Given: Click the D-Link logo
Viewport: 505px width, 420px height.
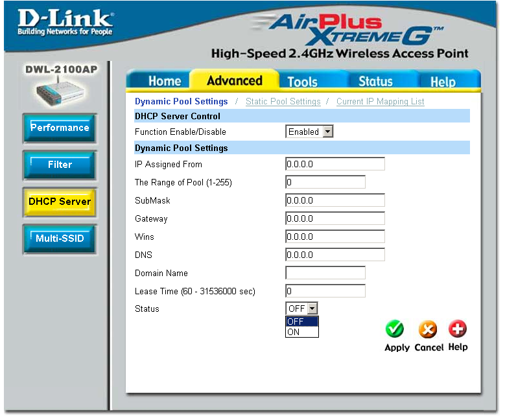Looking at the screenshot, I should pyautogui.click(x=65, y=22).
